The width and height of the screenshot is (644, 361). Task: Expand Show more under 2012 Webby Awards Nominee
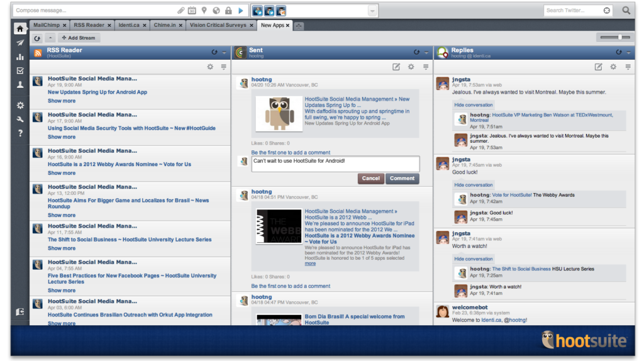(x=62, y=173)
